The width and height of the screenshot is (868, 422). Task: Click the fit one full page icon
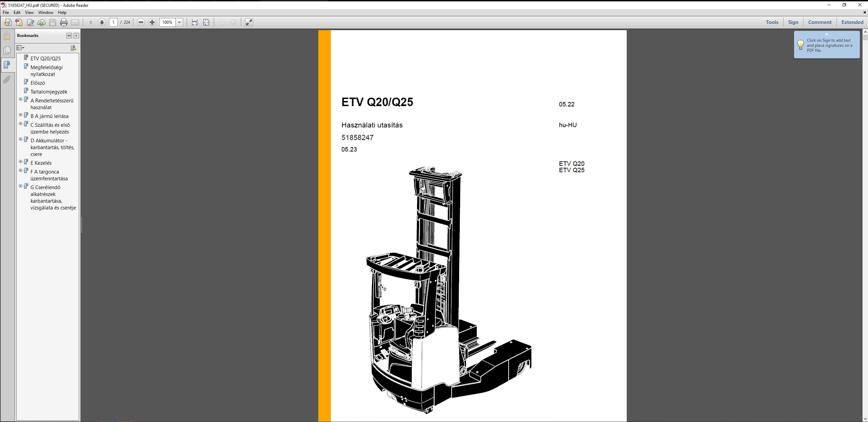[x=206, y=22]
